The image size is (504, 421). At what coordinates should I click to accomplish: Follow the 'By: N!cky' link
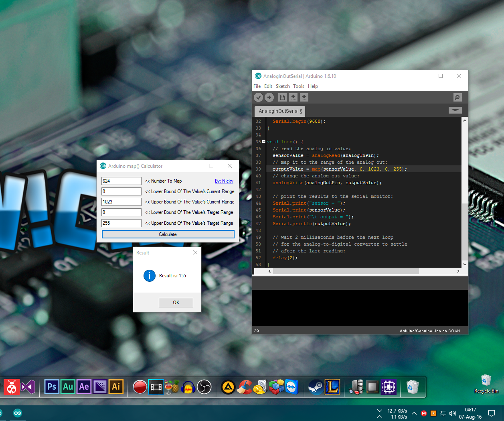224,181
